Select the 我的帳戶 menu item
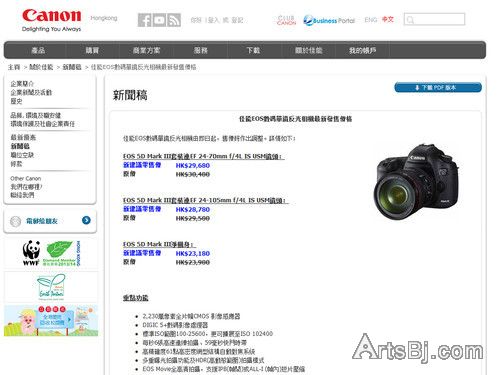The width and height of the screenshot is (500, 375). 363,50
